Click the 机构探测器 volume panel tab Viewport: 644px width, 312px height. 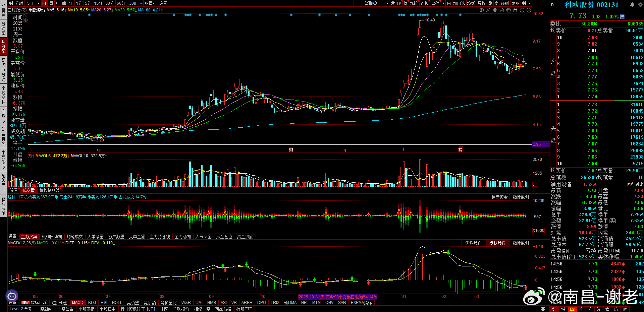click(x=49, y=190)
